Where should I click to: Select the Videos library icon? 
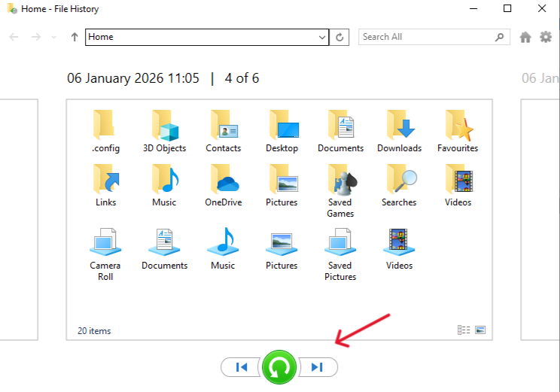(399, 242)
